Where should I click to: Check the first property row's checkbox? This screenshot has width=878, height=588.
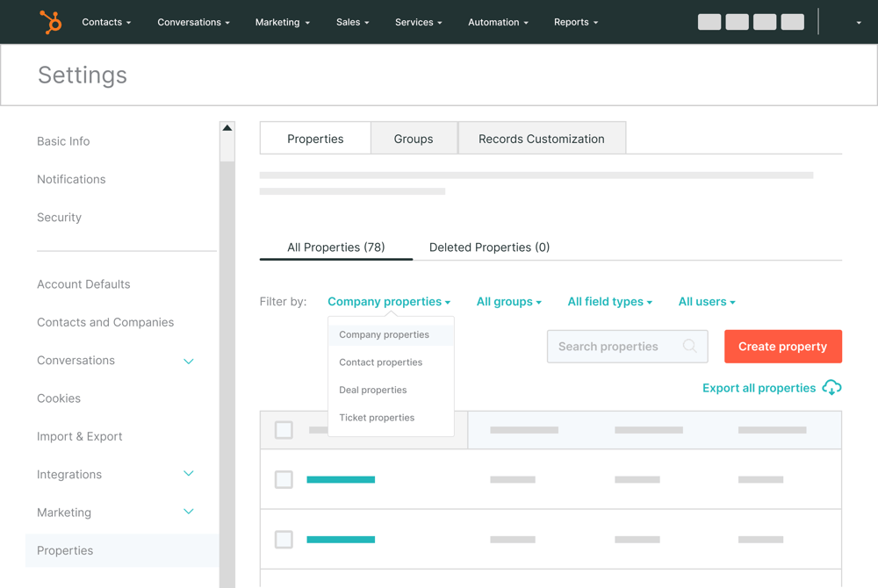pos(284,480)
